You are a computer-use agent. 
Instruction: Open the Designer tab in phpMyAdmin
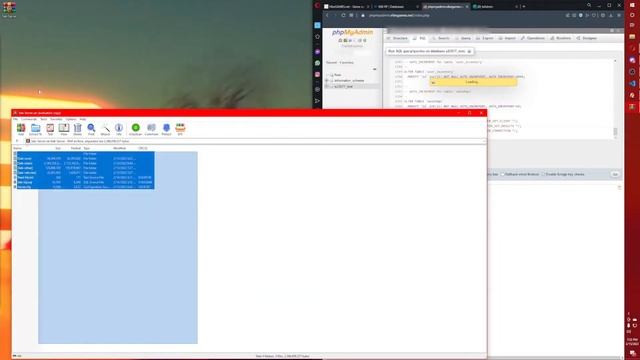(587, 38)
